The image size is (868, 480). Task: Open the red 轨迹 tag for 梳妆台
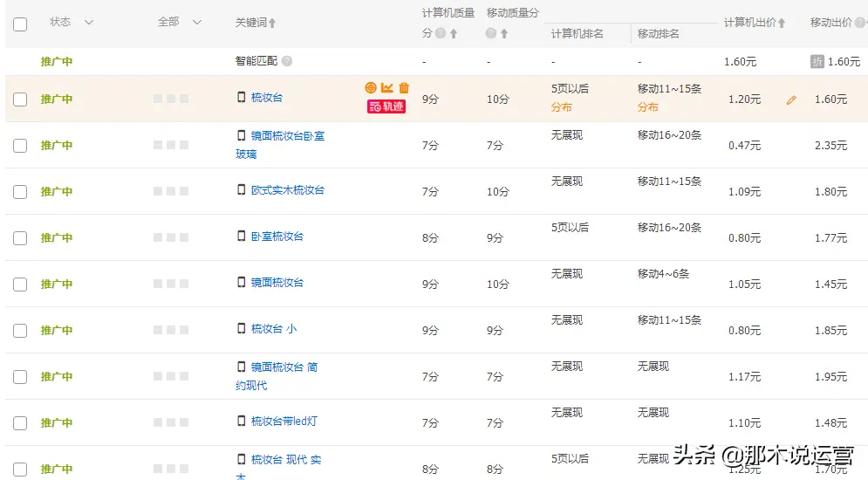[386, 106]
